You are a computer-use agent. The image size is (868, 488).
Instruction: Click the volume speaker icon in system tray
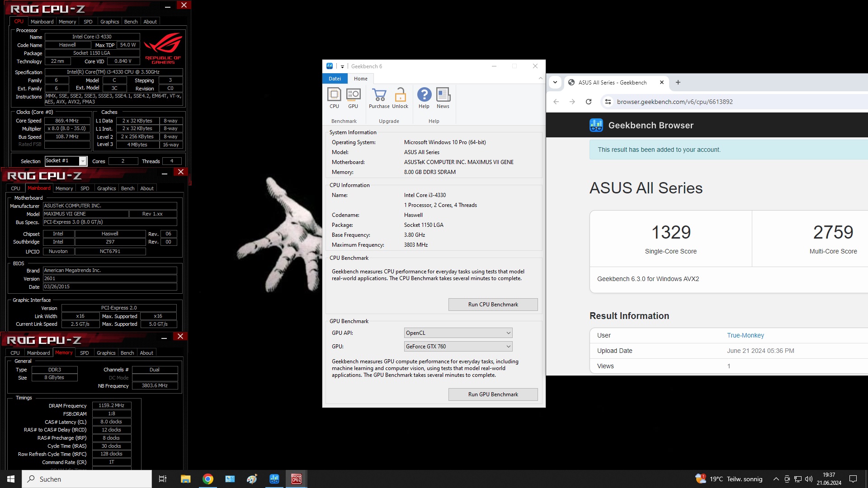point(809,479)
